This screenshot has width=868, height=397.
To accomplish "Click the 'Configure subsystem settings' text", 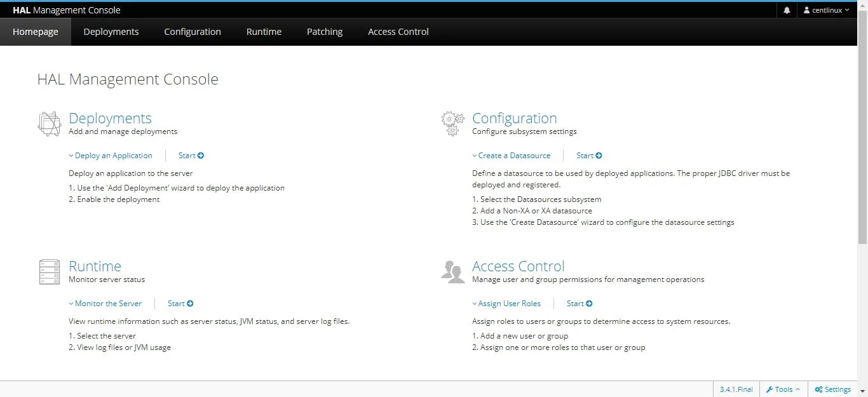I will (x=524, y=131).
